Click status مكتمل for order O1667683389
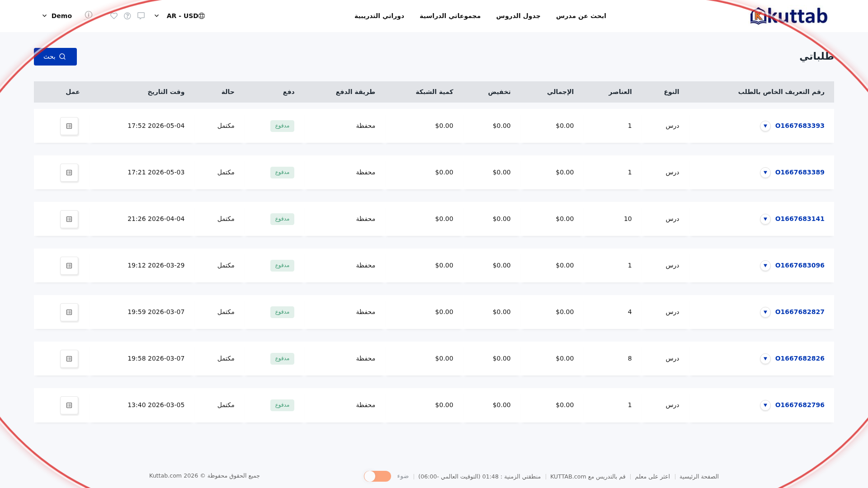Viewport: 868px width, 488px height. pyautogui.click(x=226, y=172)
